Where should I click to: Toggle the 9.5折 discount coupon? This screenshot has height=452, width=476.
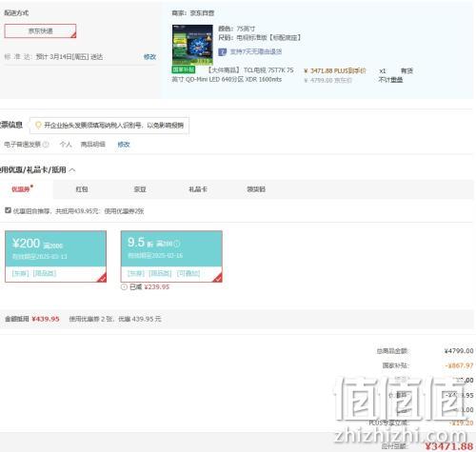click(171, 256)
